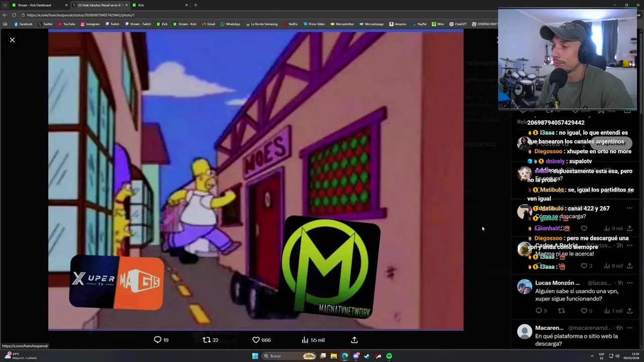Open the weather widget on taskbar
The image size is (644, 362).
20,356
